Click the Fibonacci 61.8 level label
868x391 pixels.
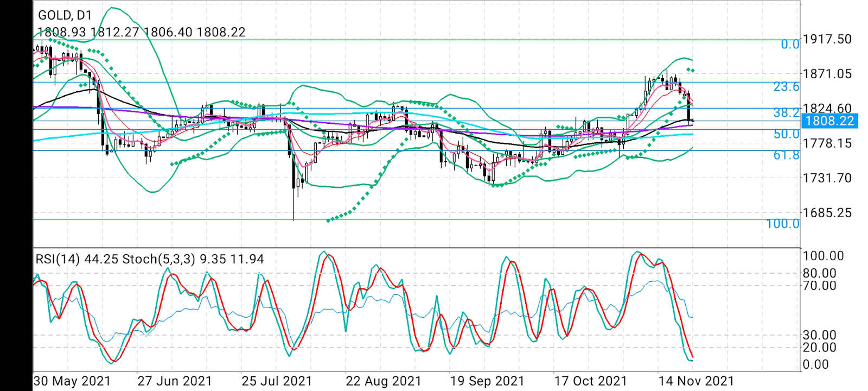point(786,155)
